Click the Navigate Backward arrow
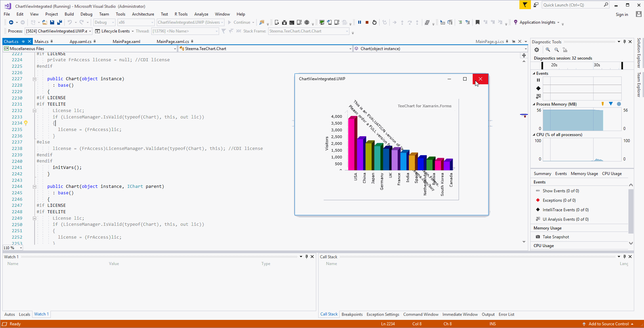Viewport: 644px width, 328px height. coord(11,22)
